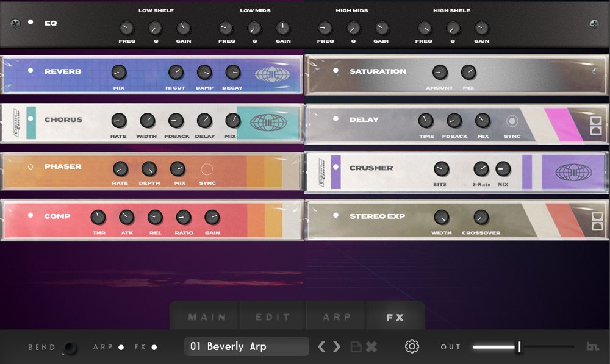This screenshot has width=610, height=364.
Task: Click the Comp RATIO knob
Action: coord(183,217)
